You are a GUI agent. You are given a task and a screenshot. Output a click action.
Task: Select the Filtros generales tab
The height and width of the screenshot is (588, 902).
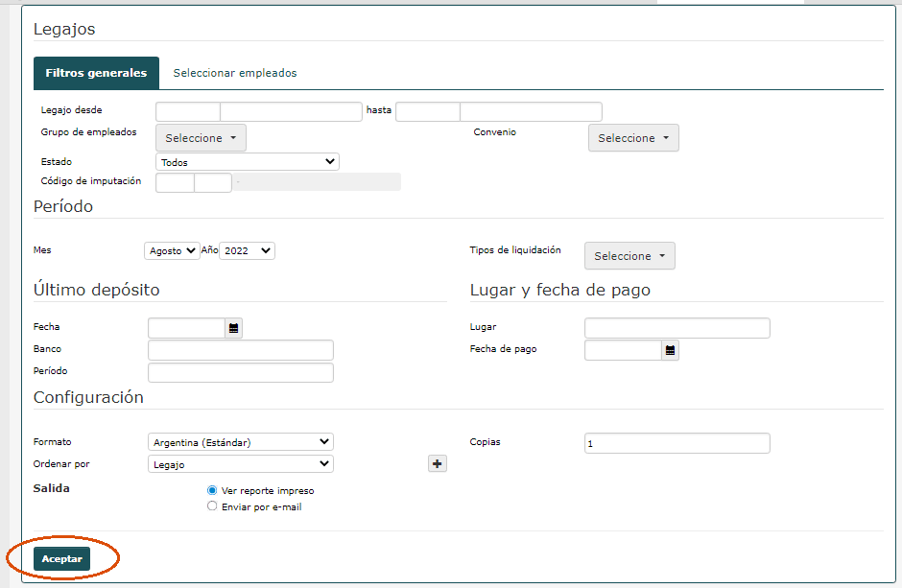[96, 73]
